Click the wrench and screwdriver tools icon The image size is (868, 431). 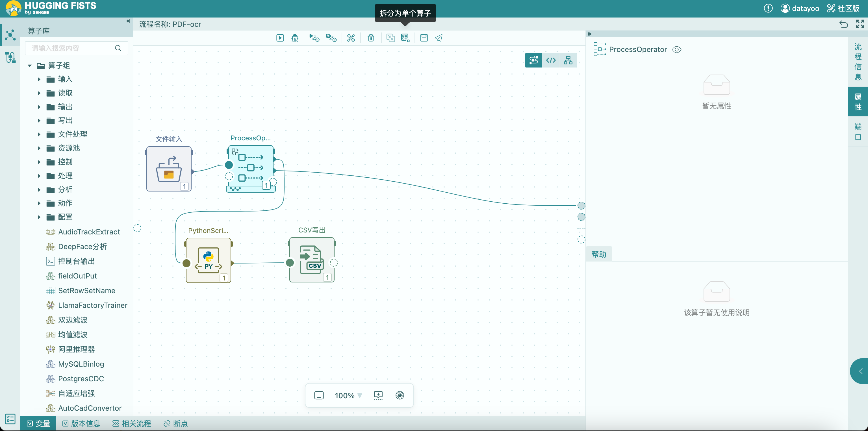point(351,38)
